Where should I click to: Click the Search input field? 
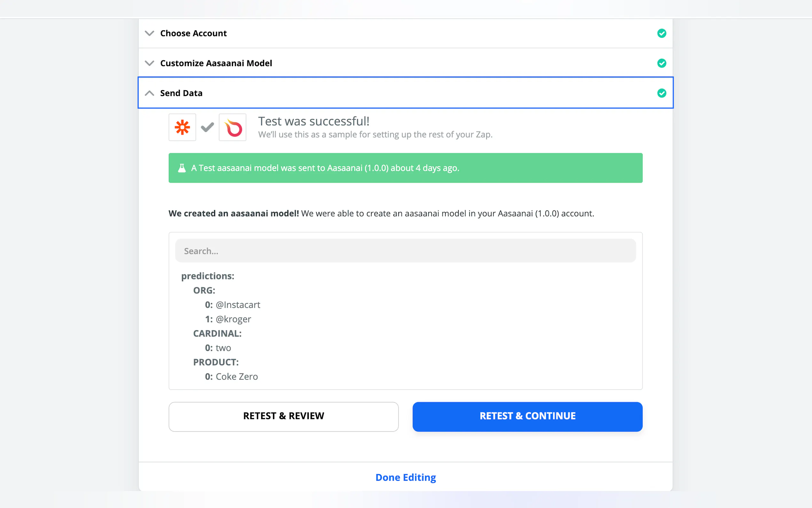(x=405, y=250)
